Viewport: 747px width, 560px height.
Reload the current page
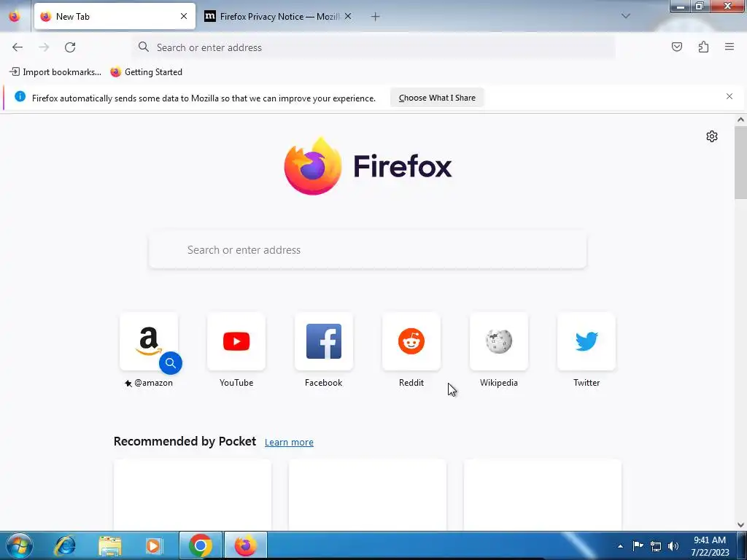[x=70, y=47]
